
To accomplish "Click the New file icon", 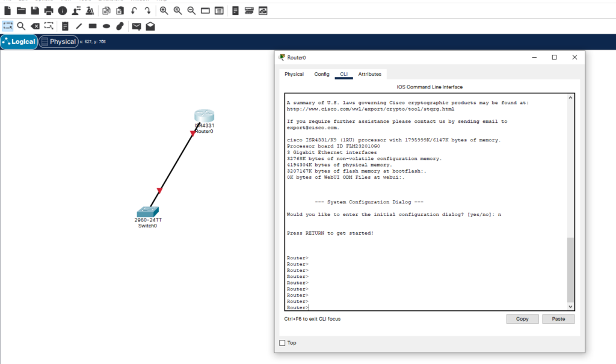I will tap(7, 11).
